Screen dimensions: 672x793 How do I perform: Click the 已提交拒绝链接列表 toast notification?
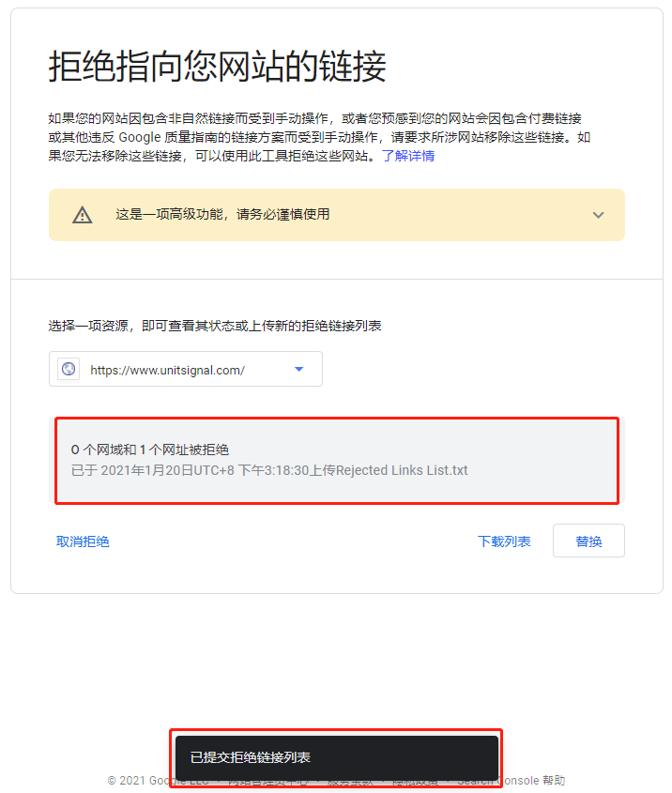[x=337, y=757]
